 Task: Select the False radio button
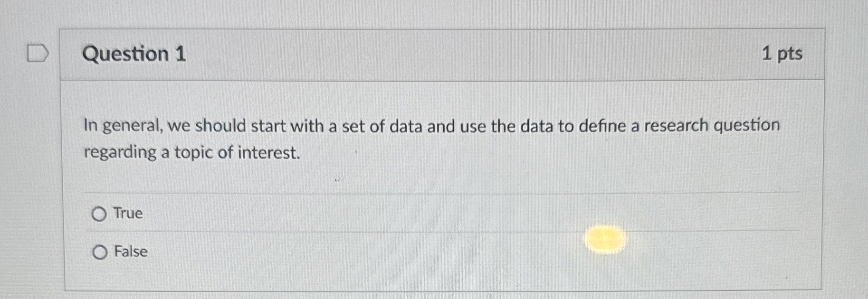click(100, 252)
